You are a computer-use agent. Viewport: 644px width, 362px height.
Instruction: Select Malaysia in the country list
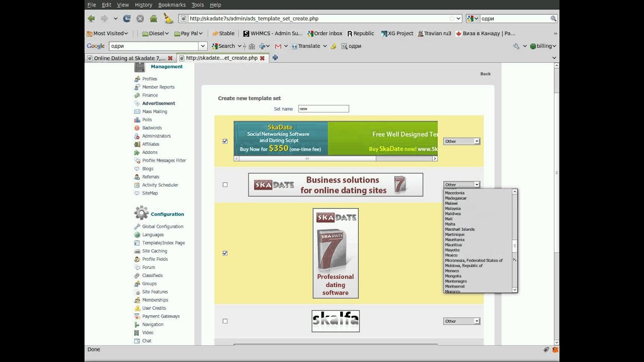point(453,209)
